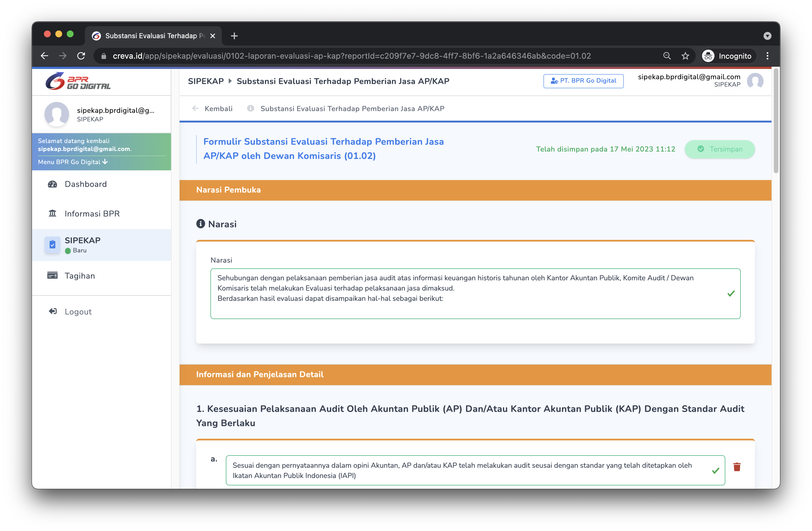Screen dimensions: 812x531
Task: Expand Menu BPR Go Digital arrow
Action: point(105,162)
